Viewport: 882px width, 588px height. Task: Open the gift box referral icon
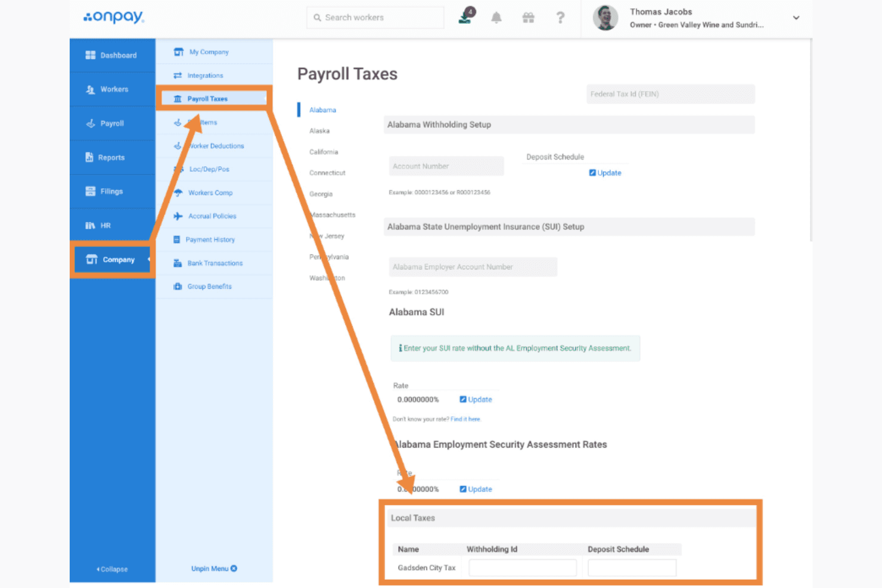point(528,18)
